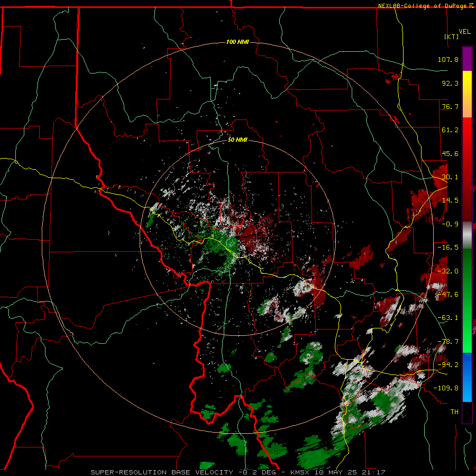Click the 50 NMI range ring label
This screenshot has width=476, height=476.
237,140
